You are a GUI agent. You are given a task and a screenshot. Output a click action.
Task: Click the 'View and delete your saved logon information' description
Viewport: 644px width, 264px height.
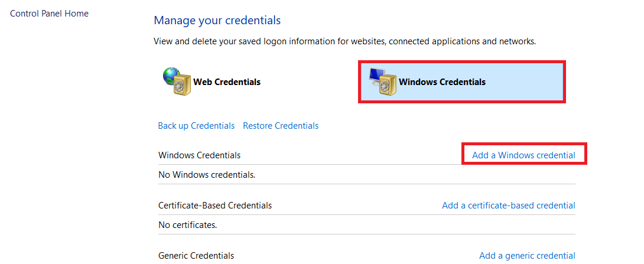(x=345, y=41)
